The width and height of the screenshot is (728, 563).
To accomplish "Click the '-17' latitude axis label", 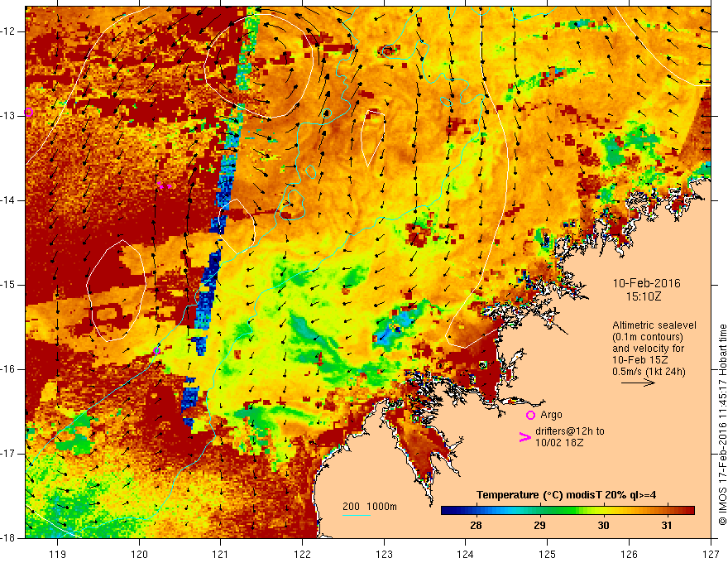I will tap(8, 454).
